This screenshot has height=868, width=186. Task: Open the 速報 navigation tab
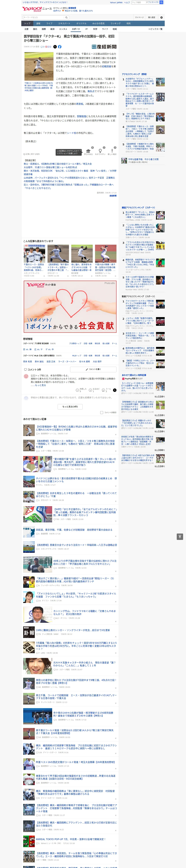coord(38,24)
